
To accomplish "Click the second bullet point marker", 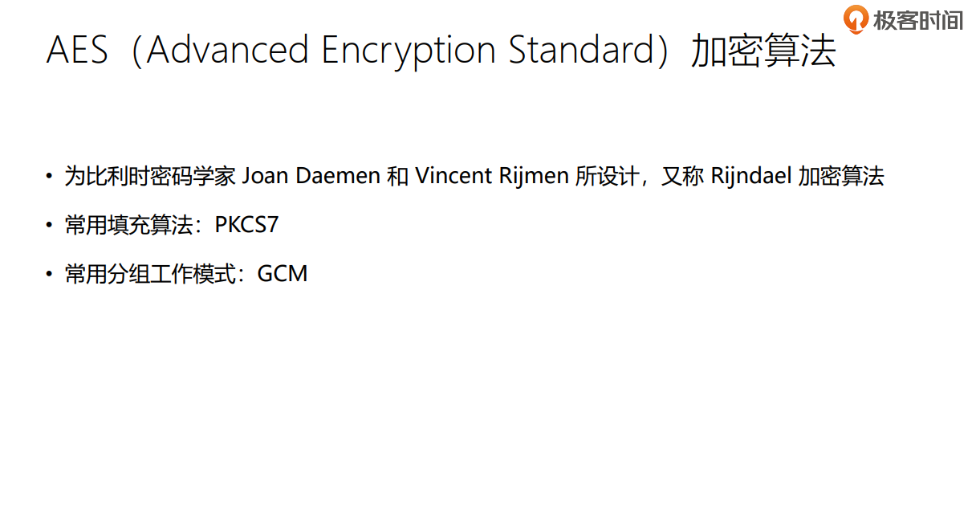I will coord(49,225).
